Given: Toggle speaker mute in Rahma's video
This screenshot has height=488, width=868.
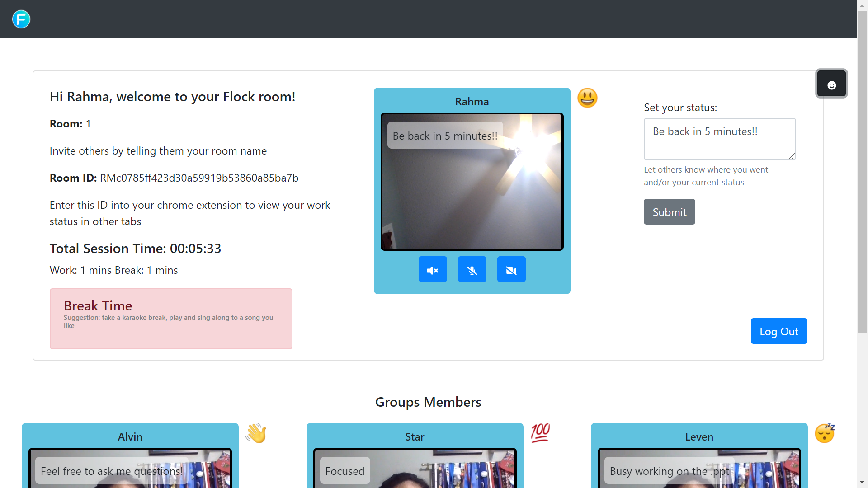Looking at the screenshot, I should pyautogui.click(x=433, y=270).
